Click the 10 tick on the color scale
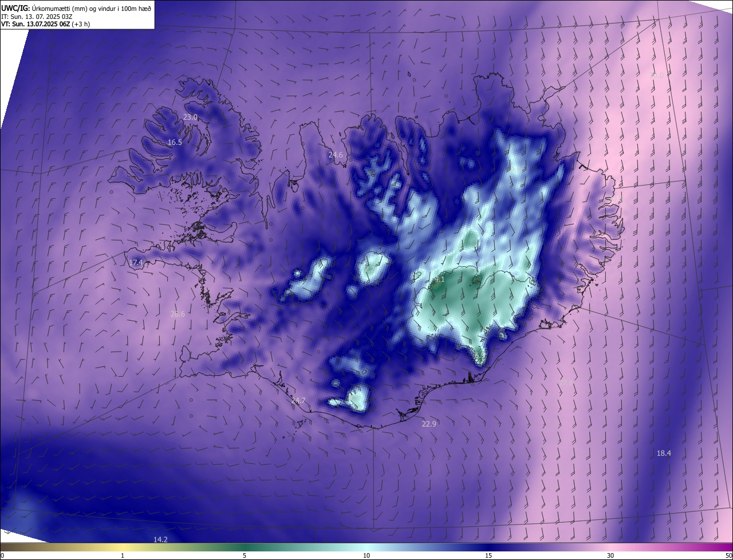The width and height of the screenshot is (733, 560). tap(366, 555)
